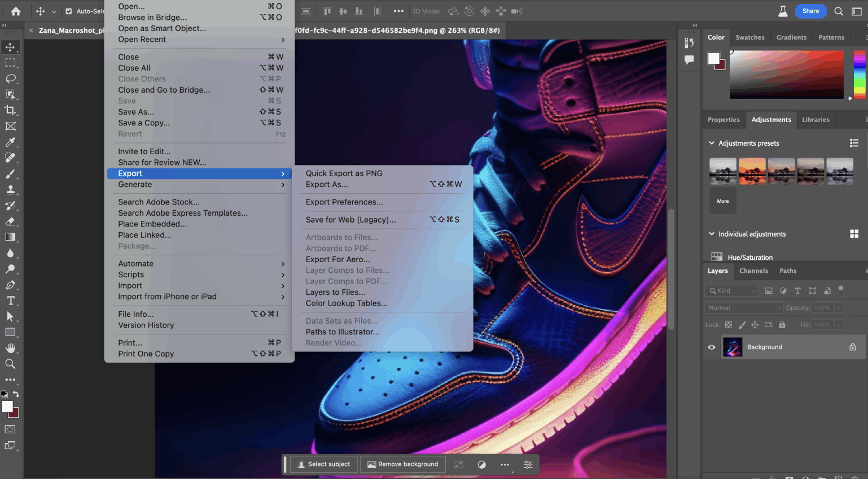Pick a color in the Color panel field
The image size is (868, 479).
pos(787,75)
